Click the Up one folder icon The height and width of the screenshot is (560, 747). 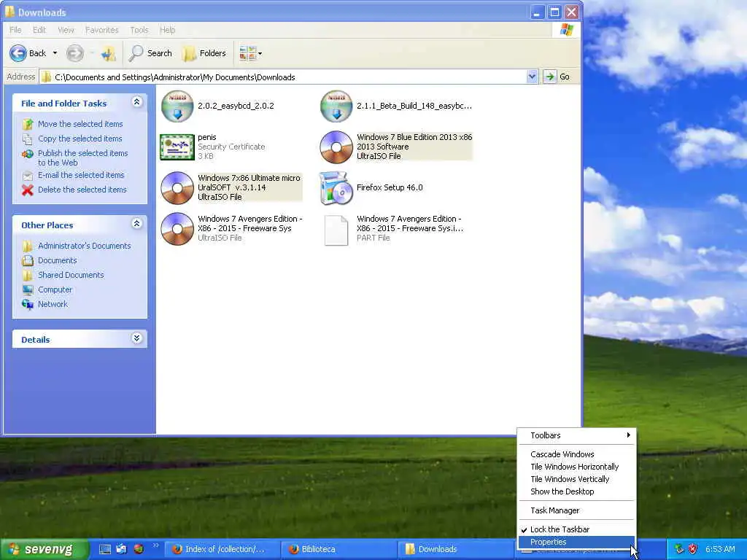click(x=108, y=54)
